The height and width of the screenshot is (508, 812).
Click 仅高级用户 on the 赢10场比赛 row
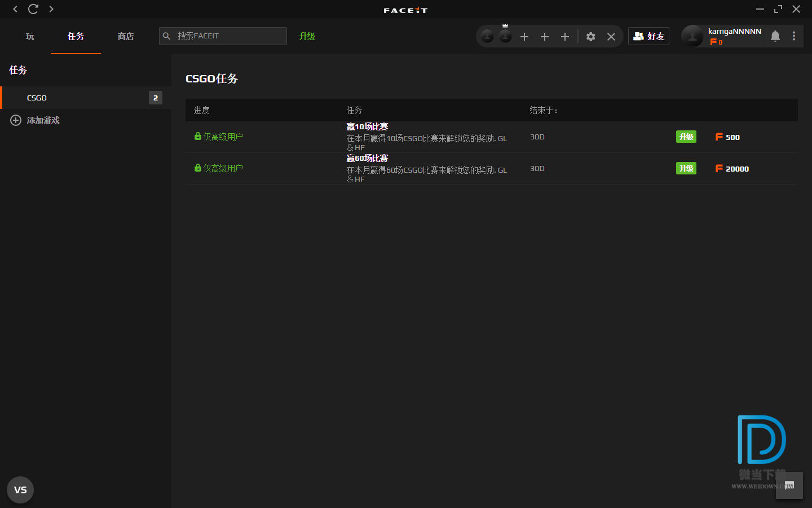(x=223, y=137)
